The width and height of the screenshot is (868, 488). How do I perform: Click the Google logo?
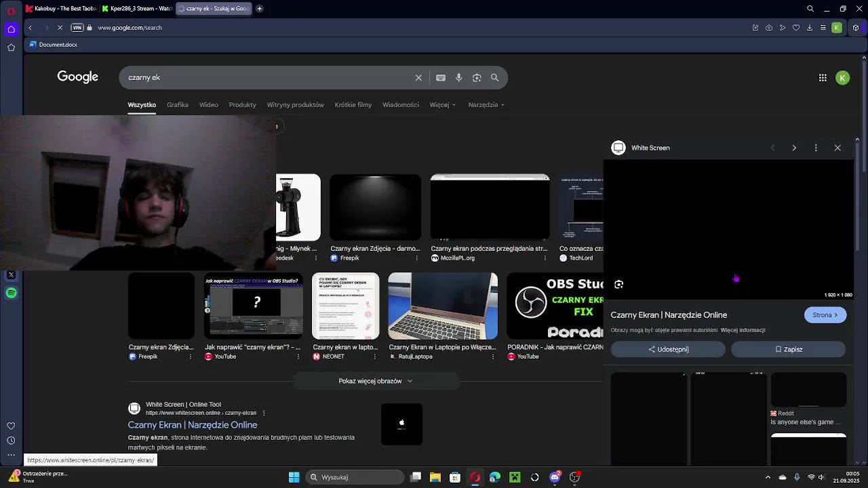tap(78, 77)
